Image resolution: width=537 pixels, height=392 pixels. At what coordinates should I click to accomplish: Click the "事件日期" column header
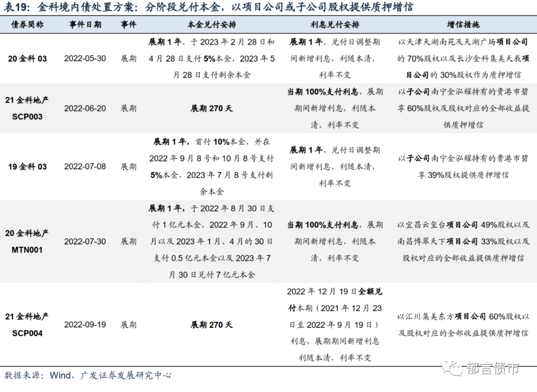[85, 25]
